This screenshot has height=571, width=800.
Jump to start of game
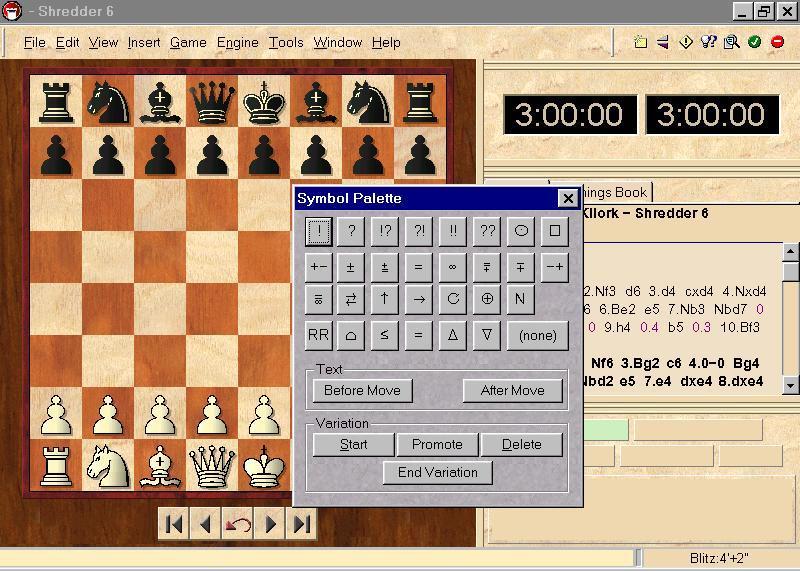coord(174,524)
